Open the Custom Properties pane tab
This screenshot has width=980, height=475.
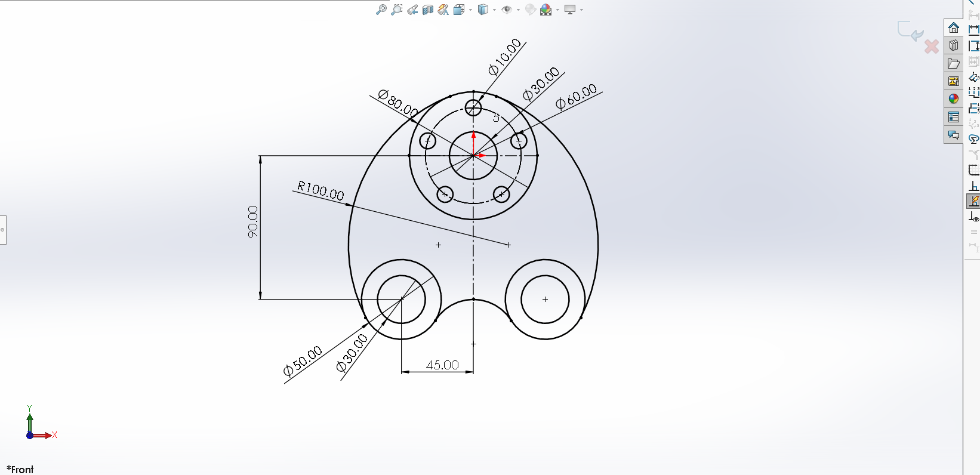(953, 117)
